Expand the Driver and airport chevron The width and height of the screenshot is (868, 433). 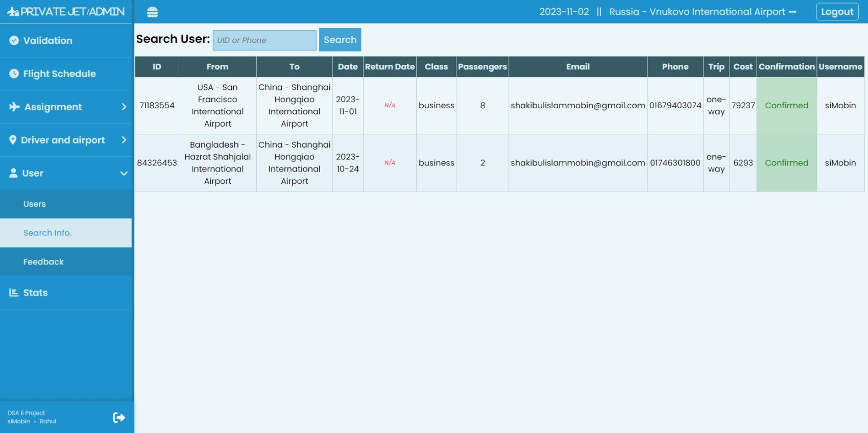point(124,140)
